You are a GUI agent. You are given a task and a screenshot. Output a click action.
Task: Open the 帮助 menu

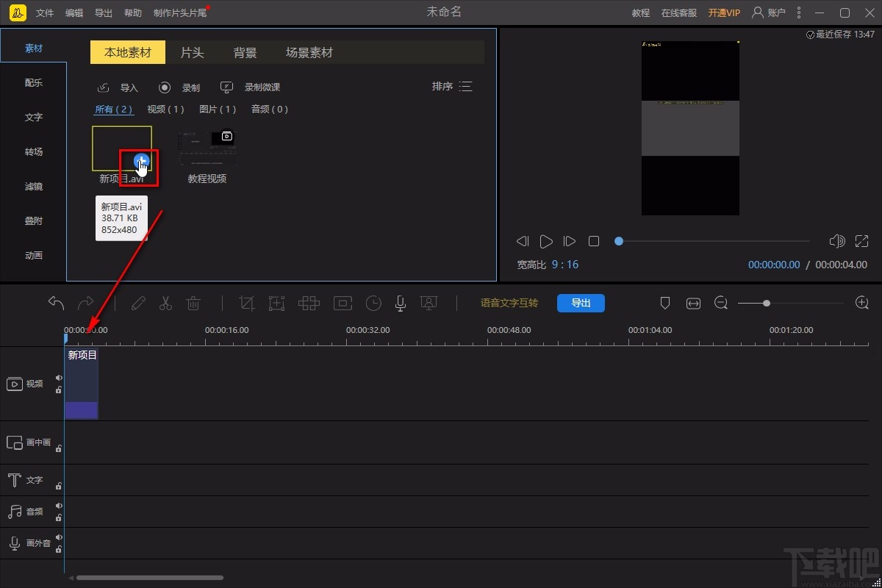(133, 13)
